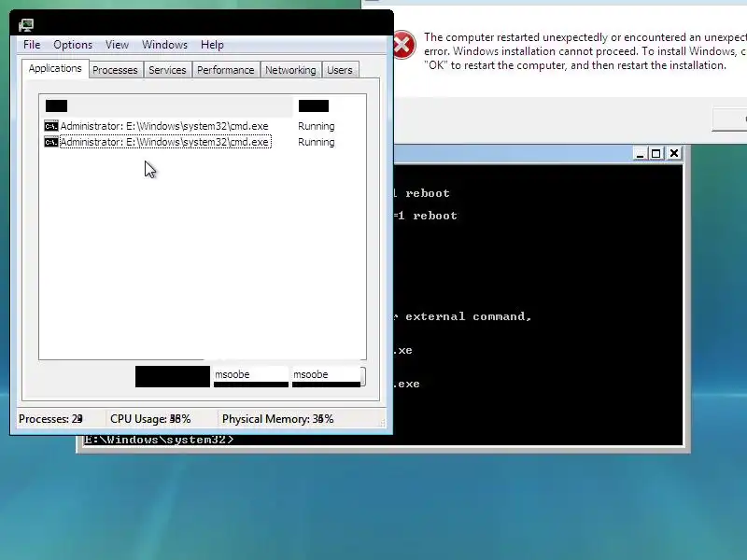Switch to the Users tab
Screen dimensions: 747x560
(x=340, y=70)
